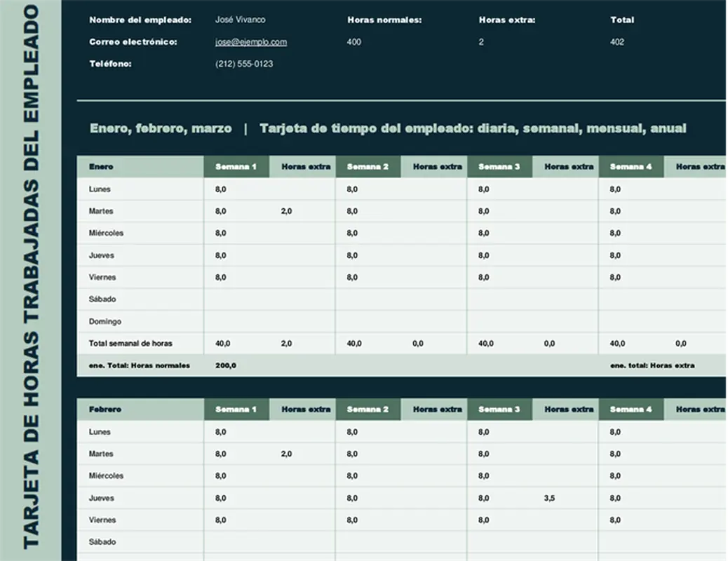The image size is (728, 561).
Task: Select Semana 3 header in Febrero table
Action: click(499, 410)
